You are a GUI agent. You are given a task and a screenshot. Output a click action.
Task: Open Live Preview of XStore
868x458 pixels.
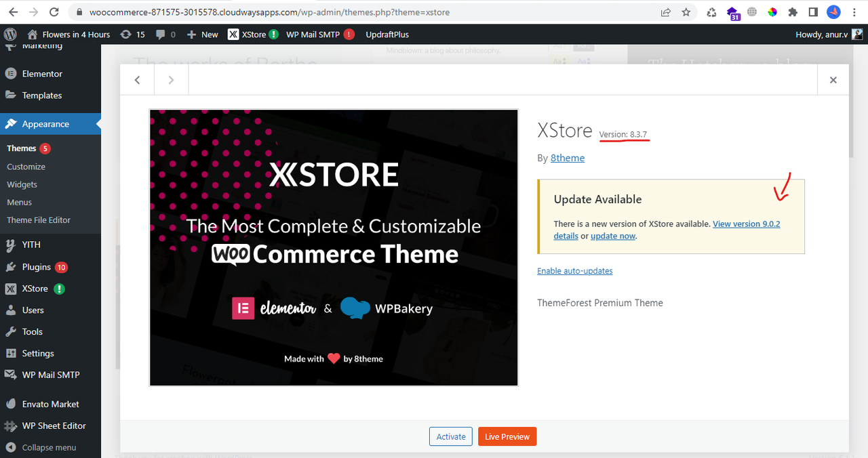[507, 437]
